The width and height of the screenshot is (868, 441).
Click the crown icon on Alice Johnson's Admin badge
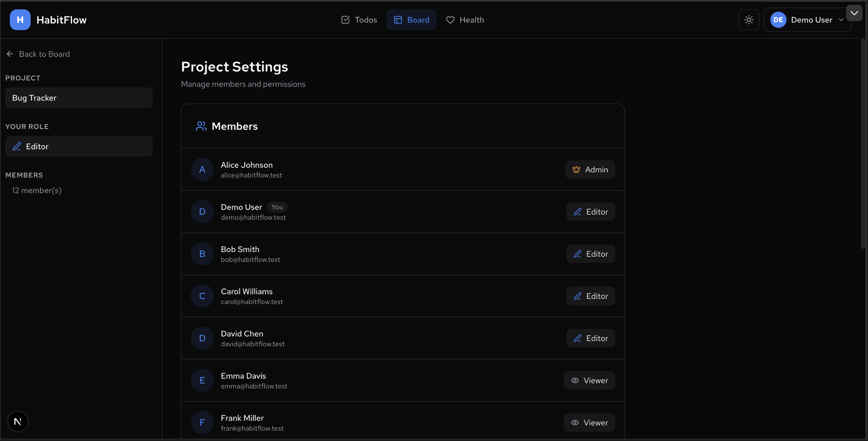576,169
